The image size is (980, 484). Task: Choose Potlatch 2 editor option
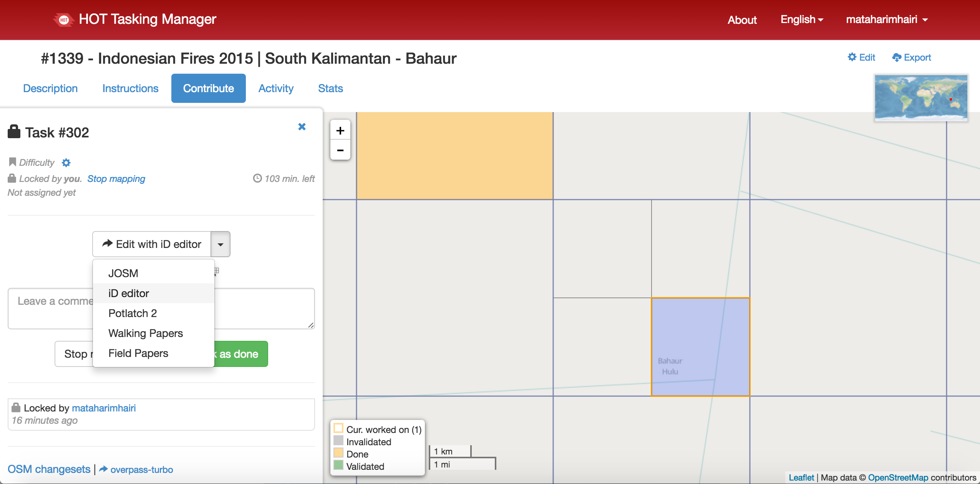click(133, 313)
